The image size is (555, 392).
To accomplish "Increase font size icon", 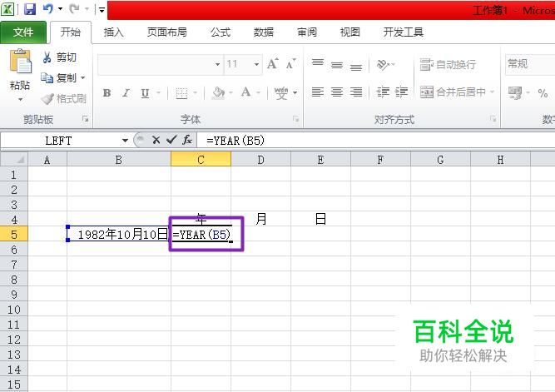I will pos(273,64).
